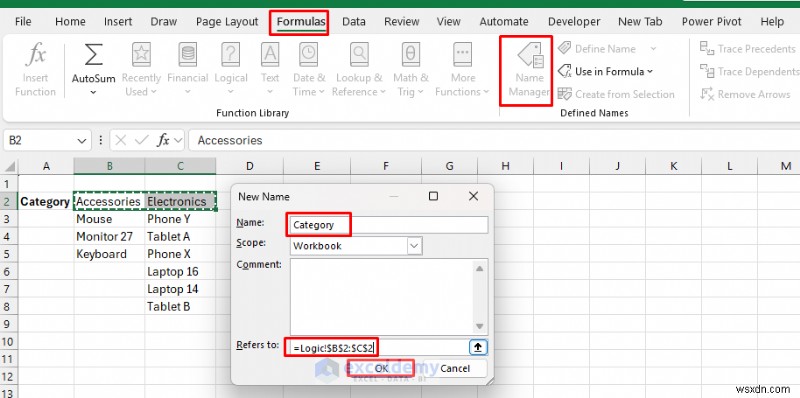Click the formula bar enter checkmark
The image size is (800, 398).
(140, 140)
